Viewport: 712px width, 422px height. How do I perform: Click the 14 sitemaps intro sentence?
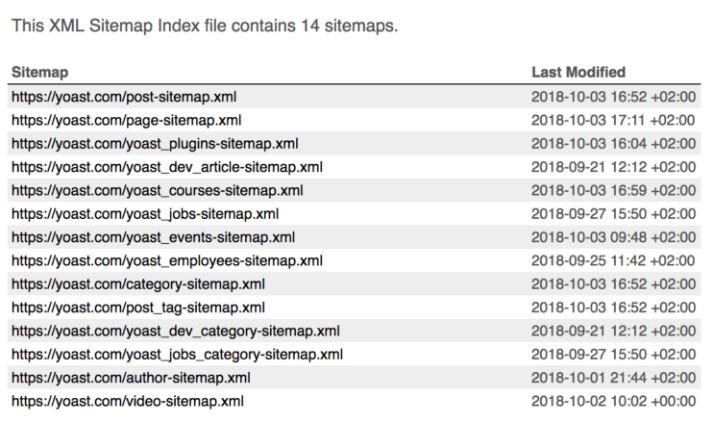tap(205, 26)
